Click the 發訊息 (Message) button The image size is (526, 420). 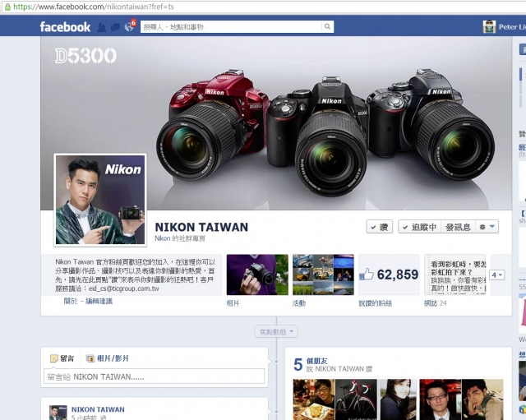pos(458,227)
